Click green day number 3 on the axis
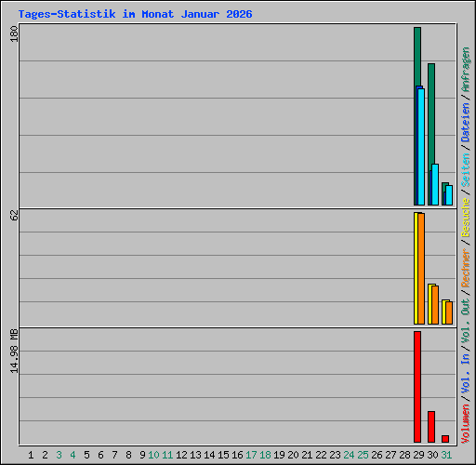The height and width of the screenshot is (465, 476). (x=59, y=455)
